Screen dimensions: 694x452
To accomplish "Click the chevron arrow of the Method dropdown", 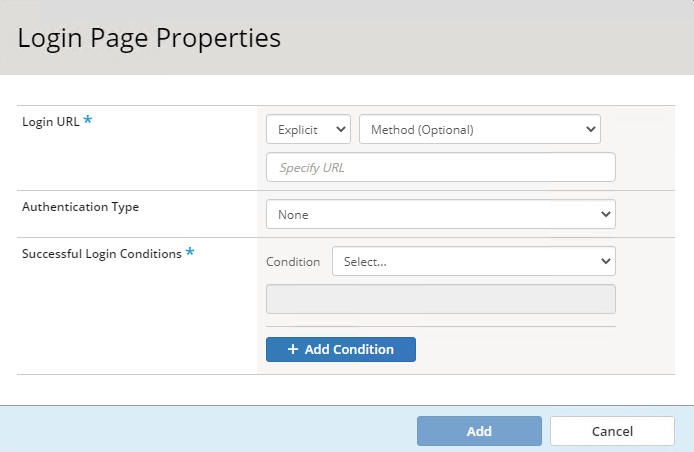I will [590, 129].
